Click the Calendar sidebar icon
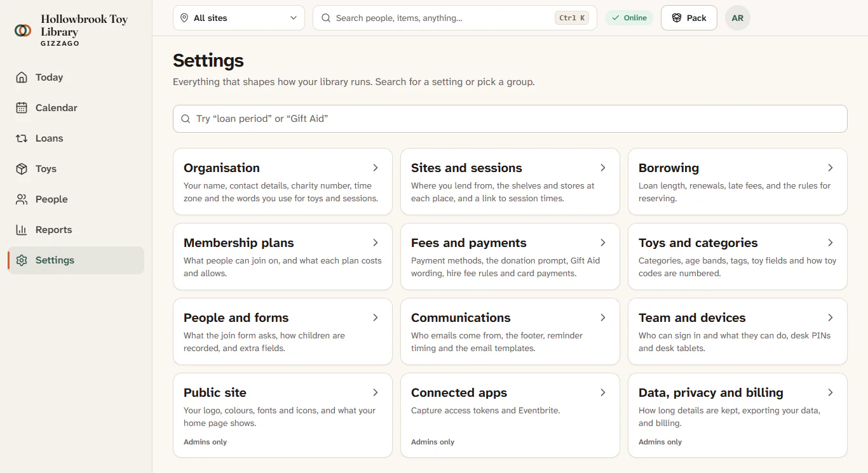Screen dimensions: 868x473 point(22,108)
